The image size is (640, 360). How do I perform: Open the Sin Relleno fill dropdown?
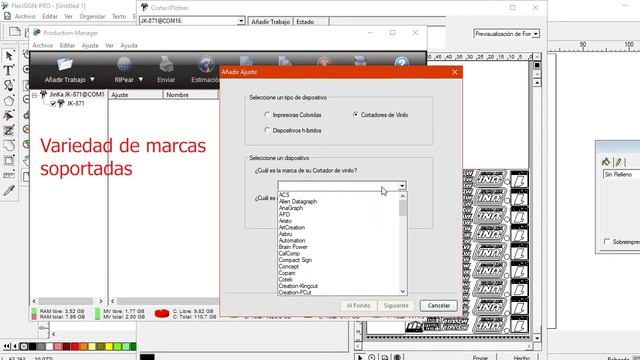click(621, 174)
